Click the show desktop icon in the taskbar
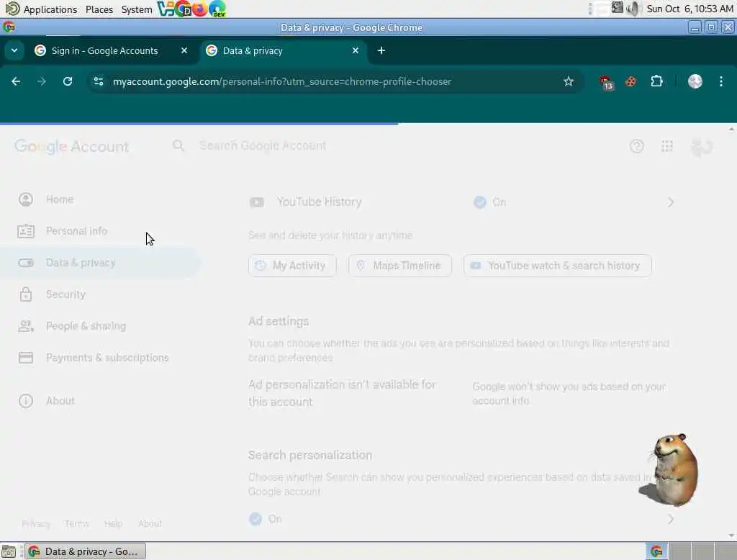The image size is (737, 560). point(9,551)
